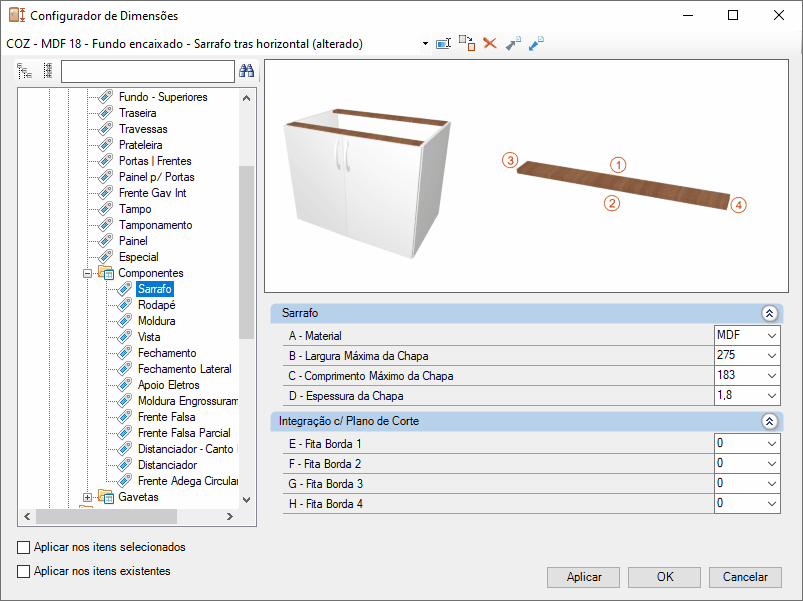Screen dimensions: 803x601
Task: Expand the Gavetas tree node
Action: 88,497
